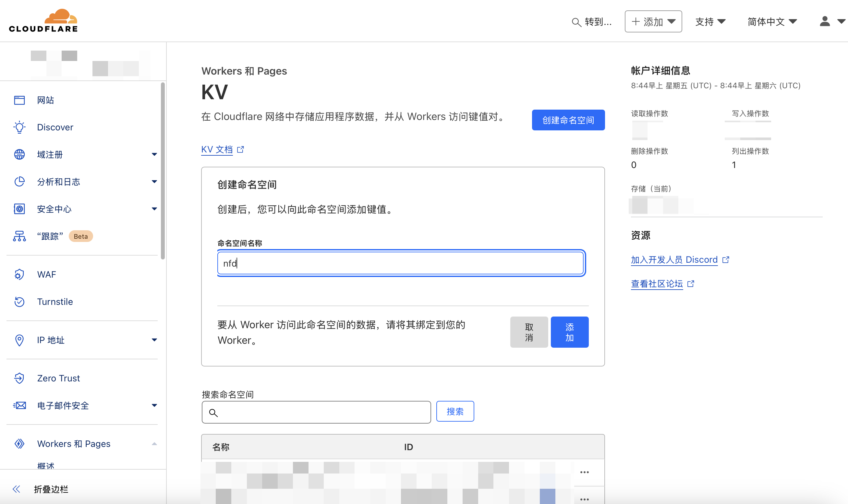Focus the 命名空间名称 input field
Image resolution: width=848 pixels, height=504 pixels.
[x=400, y=263]
